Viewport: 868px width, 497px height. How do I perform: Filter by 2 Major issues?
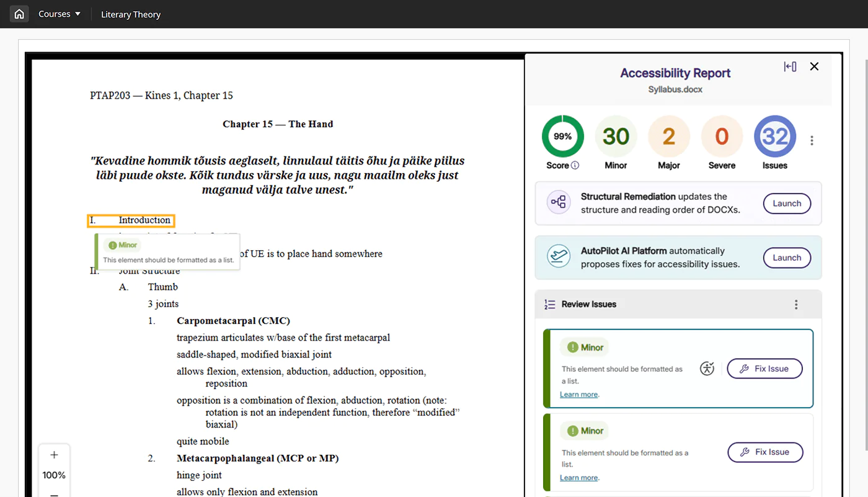[668, 137]
